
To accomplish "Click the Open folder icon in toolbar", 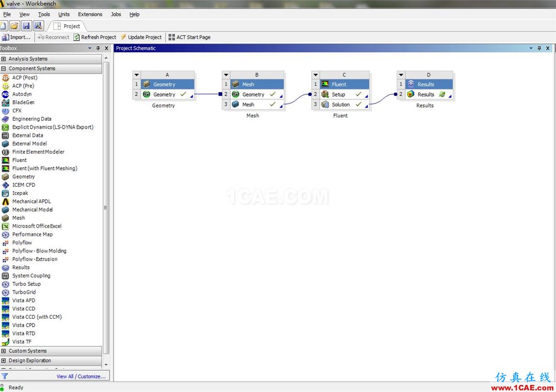I will (14, 26).
